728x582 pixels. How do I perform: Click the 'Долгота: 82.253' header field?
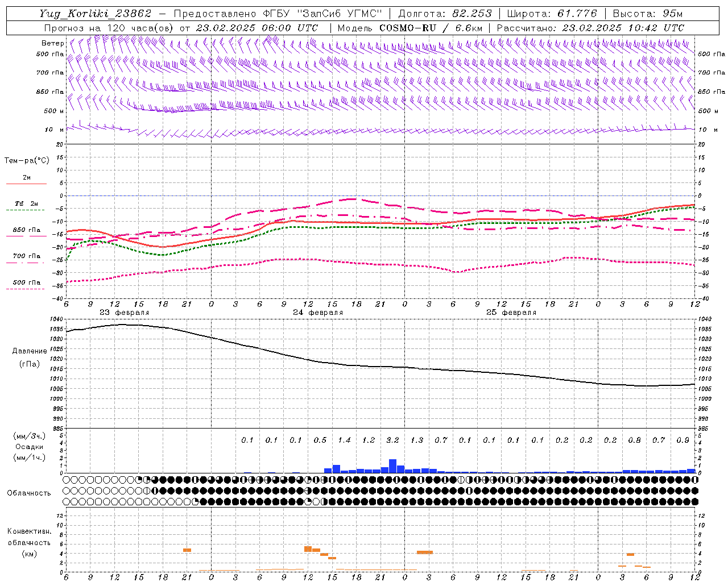pyautogui.click(x=445, y=14)
